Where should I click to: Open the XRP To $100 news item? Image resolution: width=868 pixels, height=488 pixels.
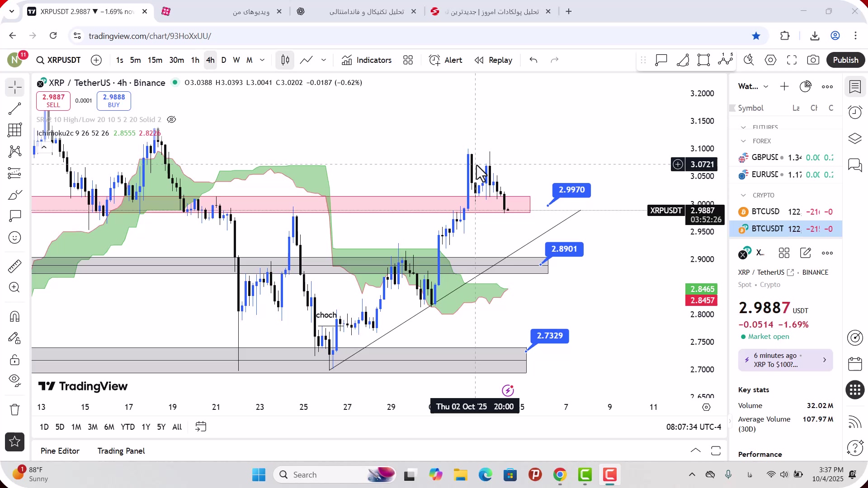[x=786, y=360]
